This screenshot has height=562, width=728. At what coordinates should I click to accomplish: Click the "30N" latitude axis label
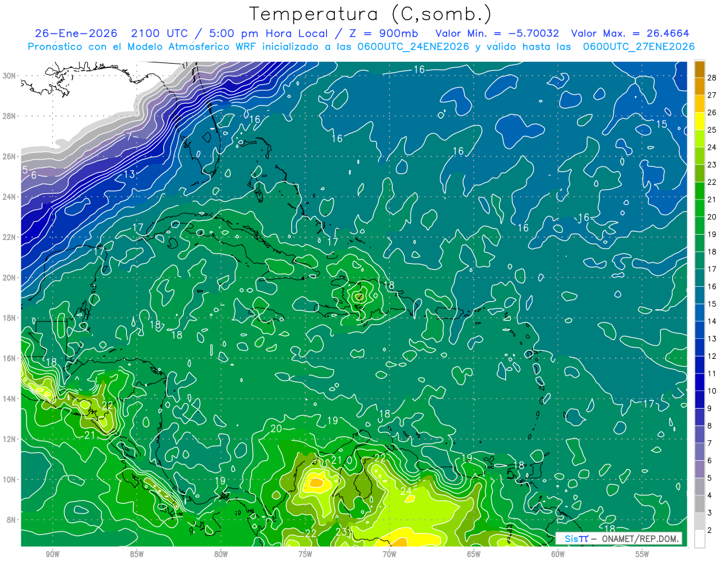pos(10,76)
